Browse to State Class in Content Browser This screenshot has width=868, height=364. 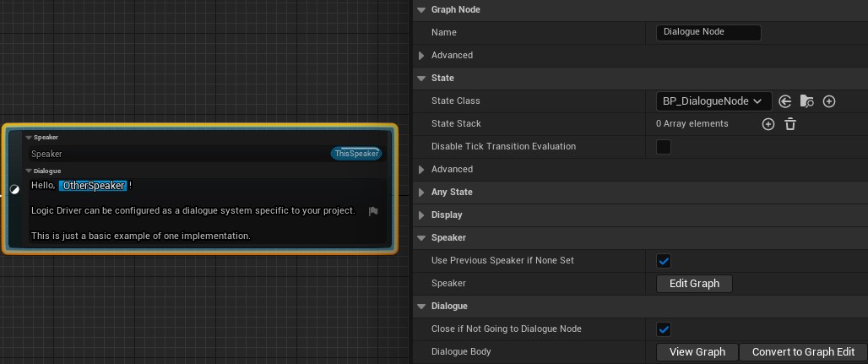click(x=807, y=101)
